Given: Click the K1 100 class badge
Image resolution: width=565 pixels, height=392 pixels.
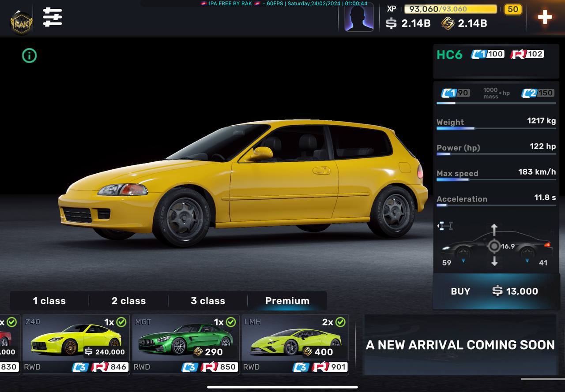Looking at the screenshot, I should [487, 54].
